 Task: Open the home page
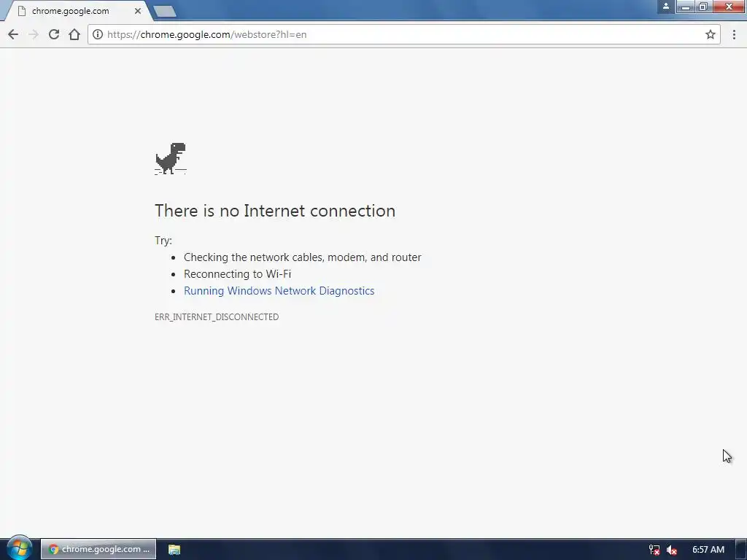(74, 34)
